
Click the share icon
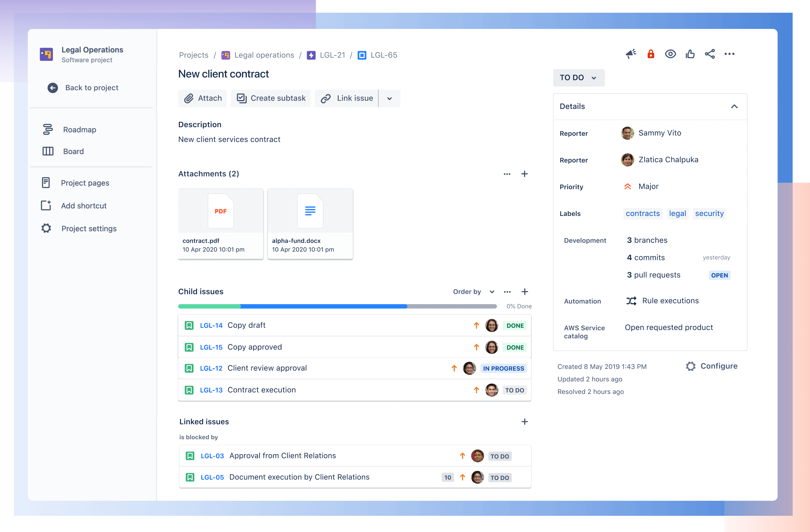pyautogui.click(x=710, y=55)
